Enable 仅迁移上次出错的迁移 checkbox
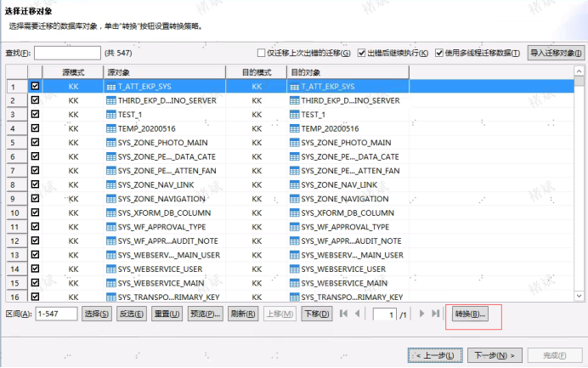This screenshot has height=368, width=588. (261, 53)
